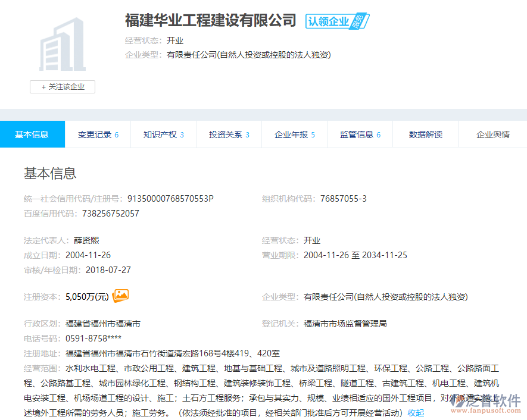Screen dimensions: 527x420
Task: Click legal representative name 薛贤熙
Action: coord(86,240)
